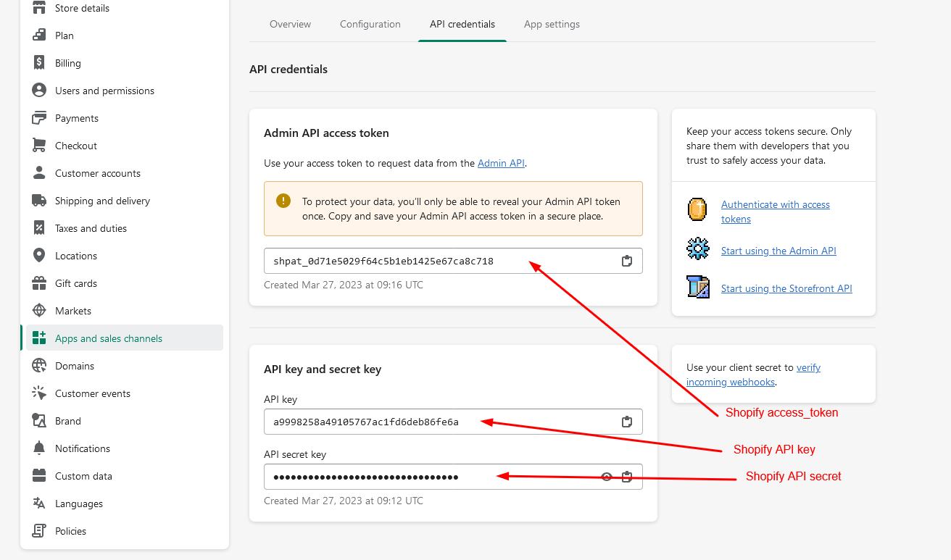Copy the API key to clipboard
The height and width of the screenshot is (560, 951).
point(627,422)
